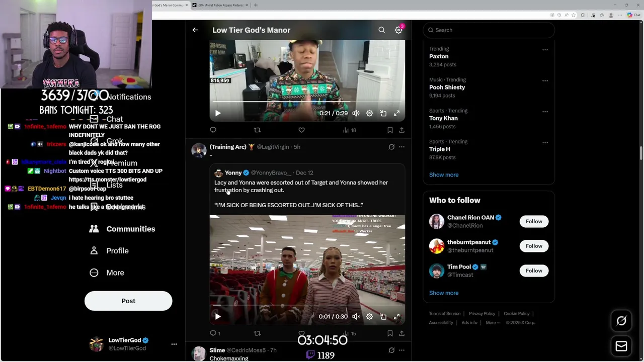Open community search magnifier icon

(x=382, y=30)
